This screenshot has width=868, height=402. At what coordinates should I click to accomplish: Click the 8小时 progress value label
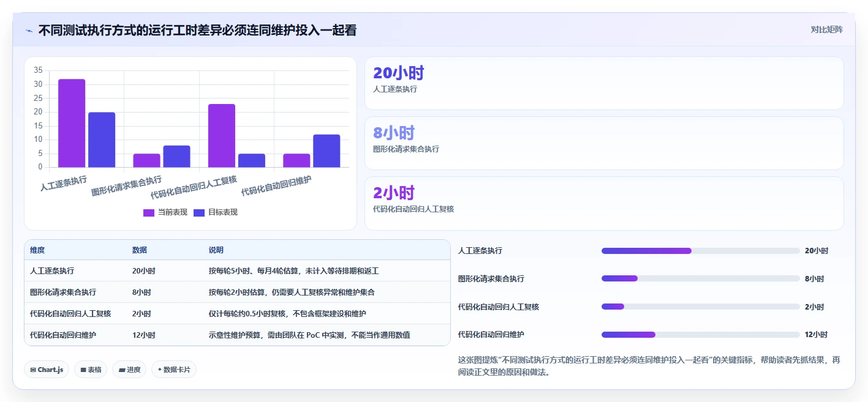815,278
